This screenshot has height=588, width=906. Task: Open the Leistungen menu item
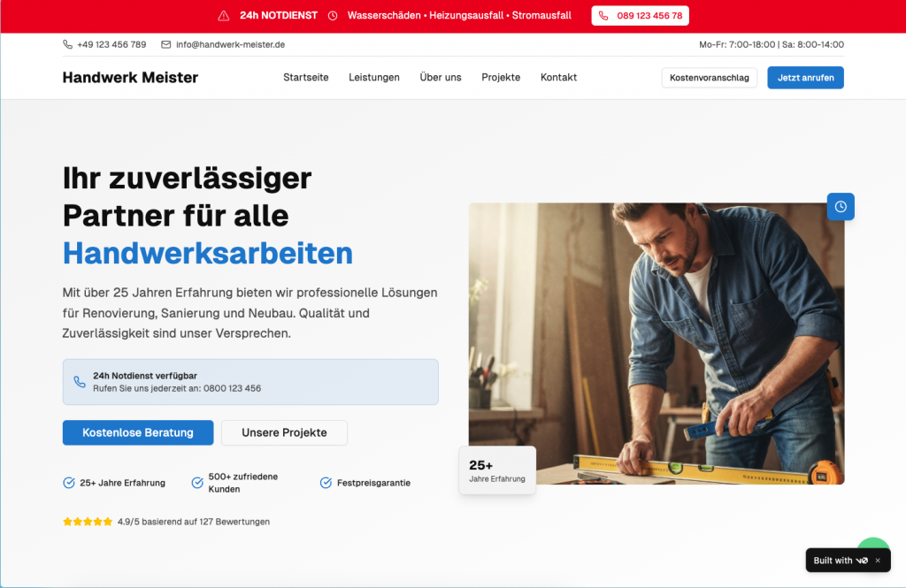pyautogui.click(x=374, y=78)
